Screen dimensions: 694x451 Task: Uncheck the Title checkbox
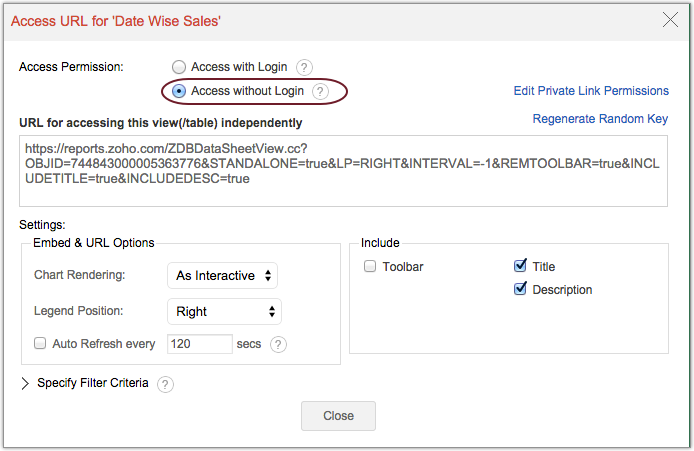click(520, 267)
